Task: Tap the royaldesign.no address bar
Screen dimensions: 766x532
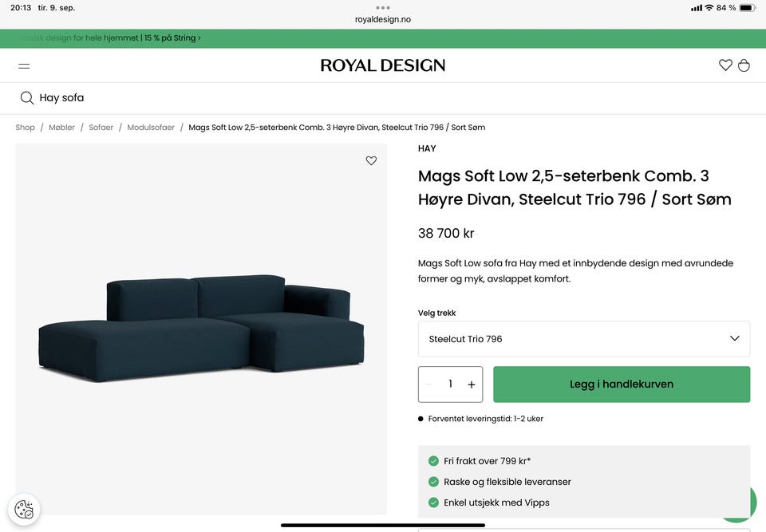Action: (x=383, y=19)
